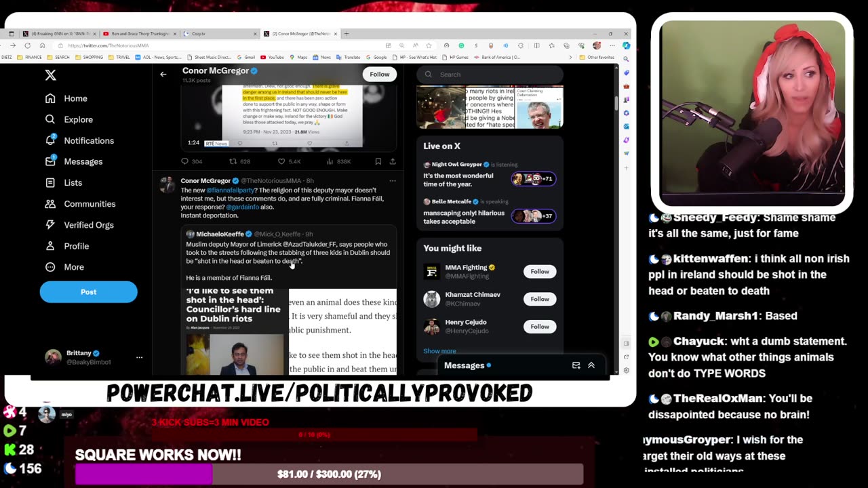Compose new message icon in Messages drawer

coord(576,365)
